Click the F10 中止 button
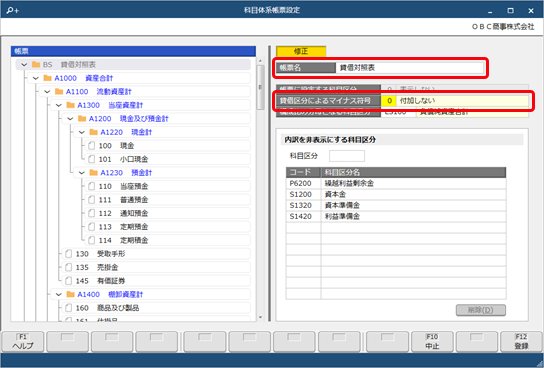 (x=432, y=342)
